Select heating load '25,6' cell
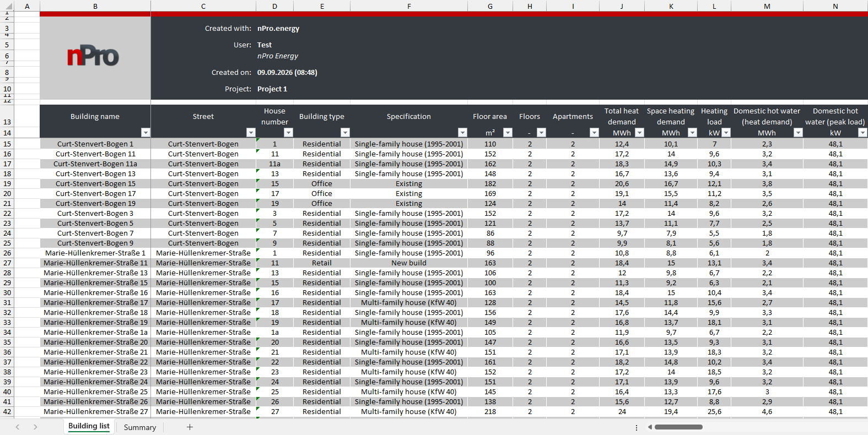This screenshot has height=435, width=868. (714, 411)
